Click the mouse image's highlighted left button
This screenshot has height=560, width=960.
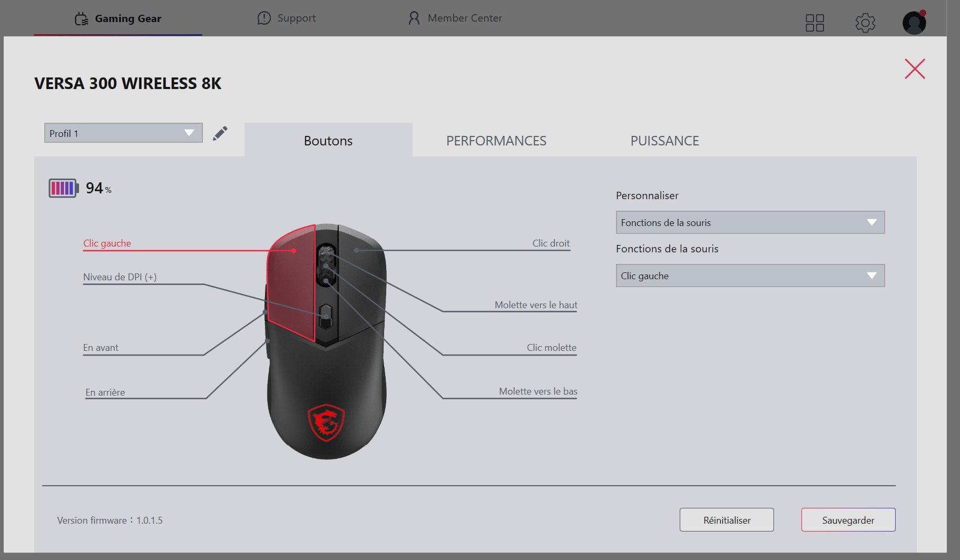click(291, 283)
